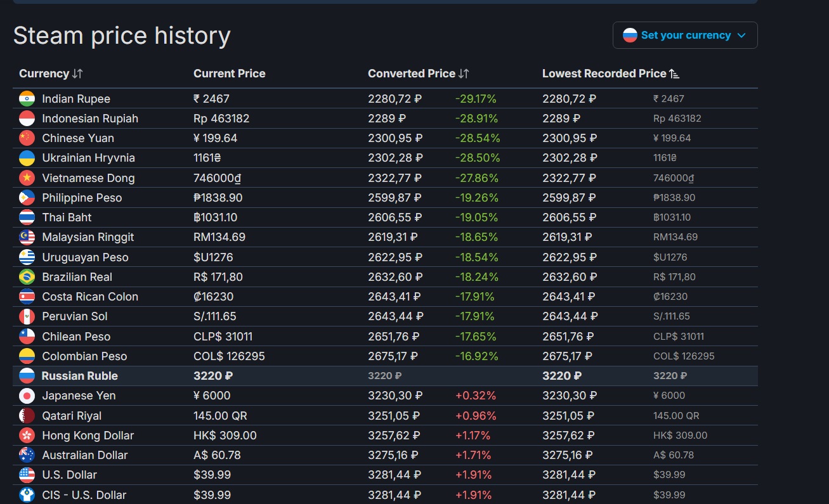The image size is (829, 504).
Task: Open the Set your currency dropdown
Action: click(x=685, y=36)
